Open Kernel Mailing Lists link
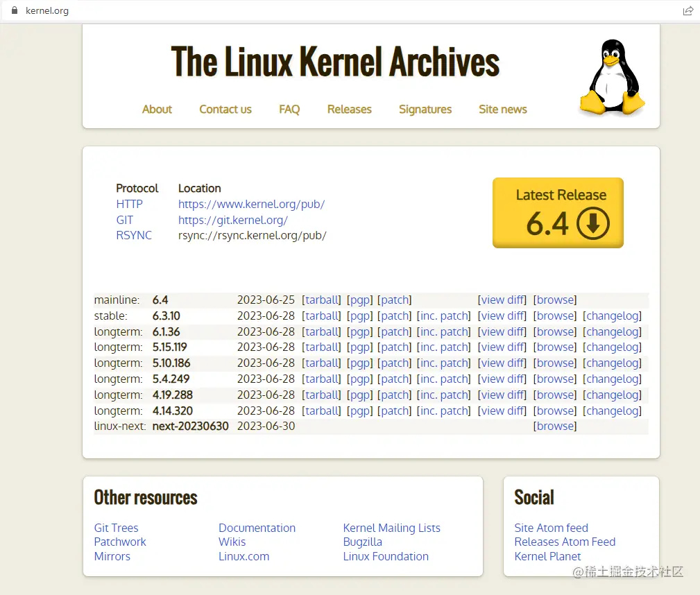700x595 pixels. [x=391, y=528]
